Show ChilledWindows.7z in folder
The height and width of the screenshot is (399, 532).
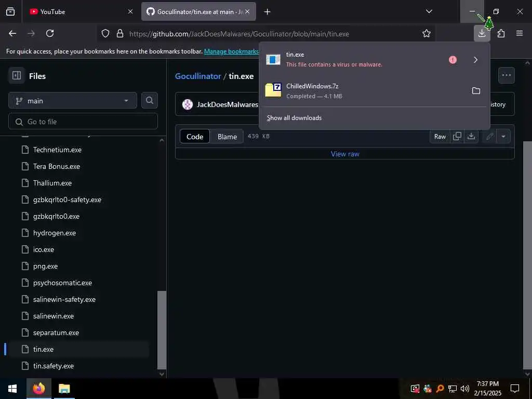point(476,91)
